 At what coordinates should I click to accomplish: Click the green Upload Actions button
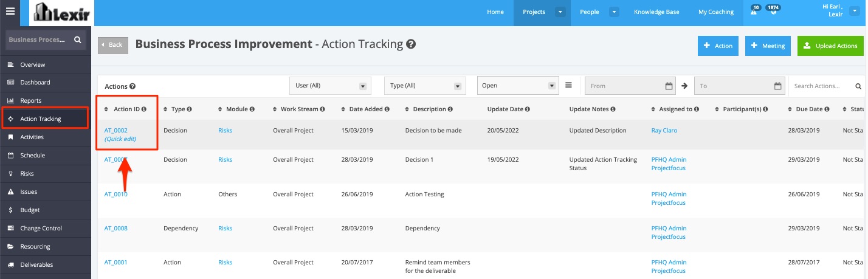click(830, 46)
